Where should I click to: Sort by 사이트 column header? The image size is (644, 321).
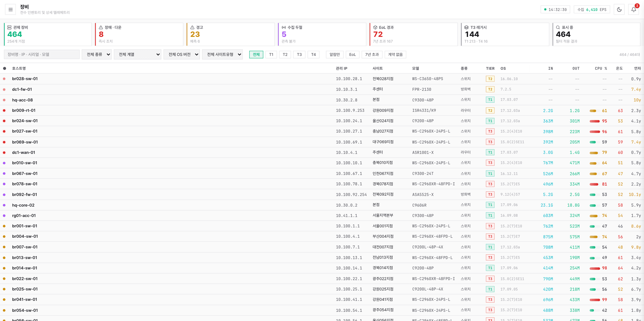377,68
